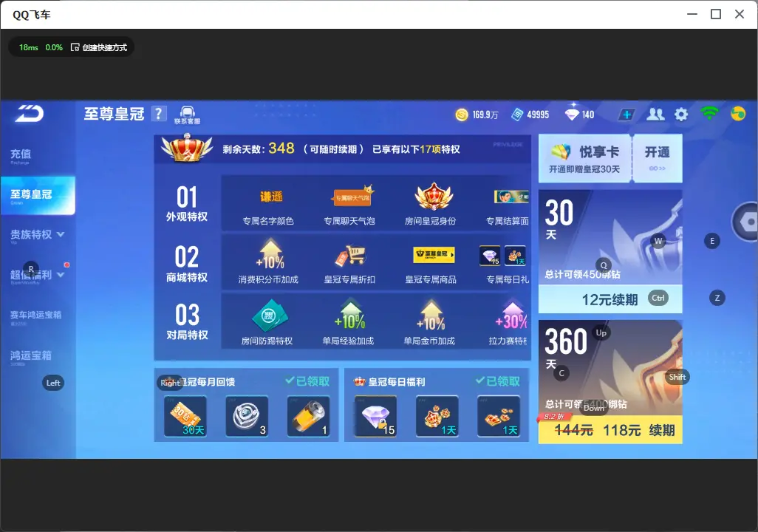Contact customer service via headset icon
The height and width of the screenshot is (532, 758).
click(x=187, y=115)
